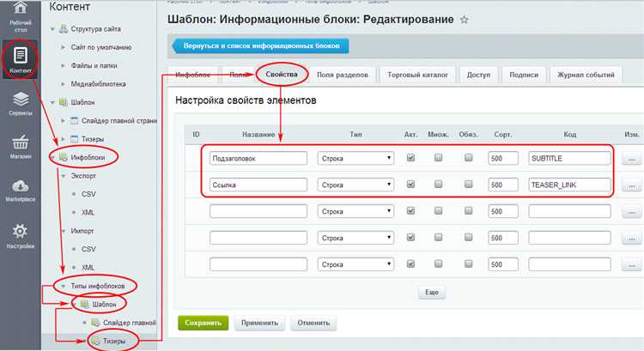Screen dimensions: 644x351
Task: Select XML under Экспорт
Action: coord(88,213)
